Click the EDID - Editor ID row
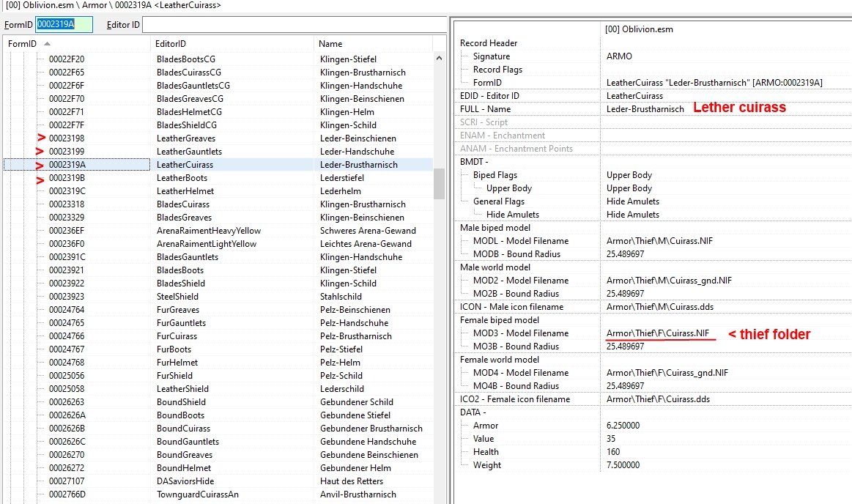Screen dimensions: 852x504 click(x=653, y=95)
